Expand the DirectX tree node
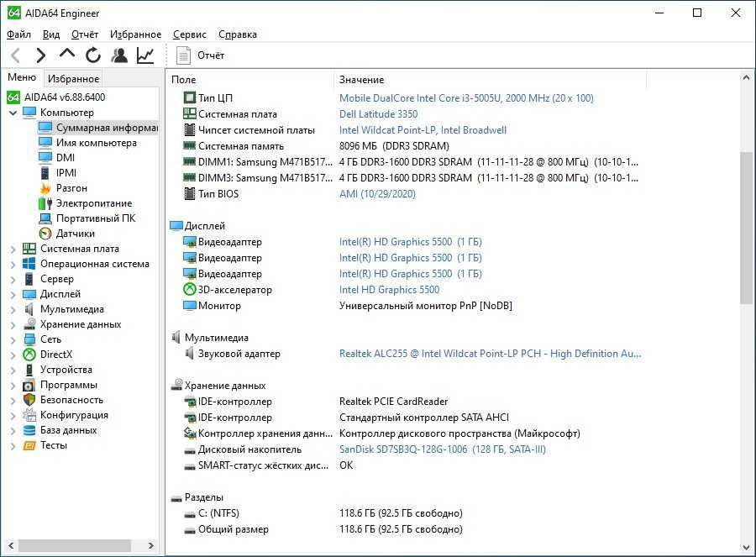 pyautogui.click(x=13, y=355)
